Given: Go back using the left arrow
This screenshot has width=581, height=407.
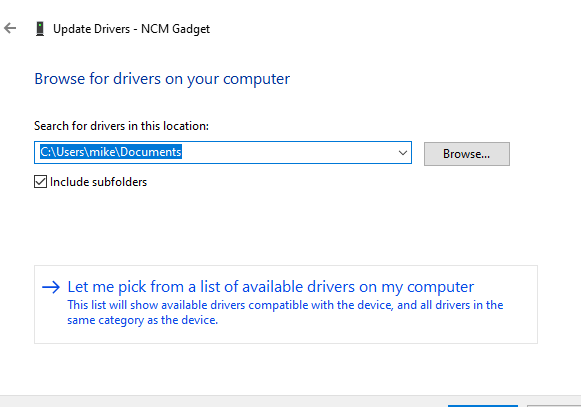Looking at the screenshot, I should (10, 28).
